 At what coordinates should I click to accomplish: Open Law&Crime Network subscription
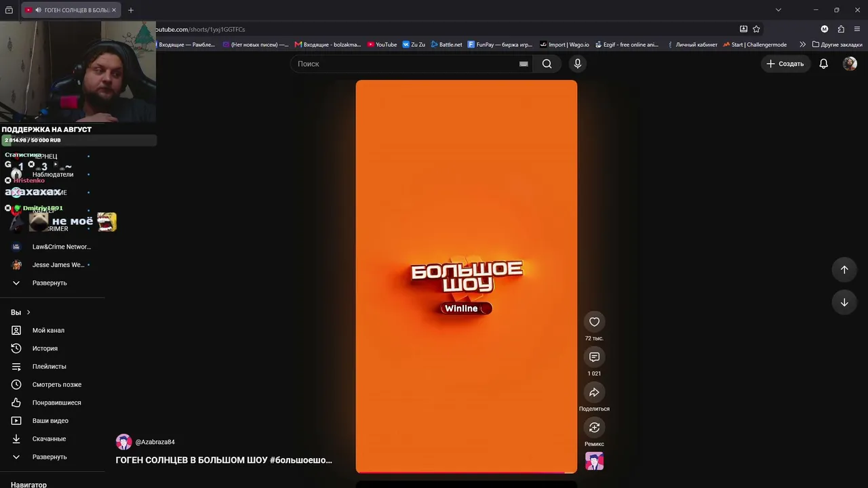point(61,247)
